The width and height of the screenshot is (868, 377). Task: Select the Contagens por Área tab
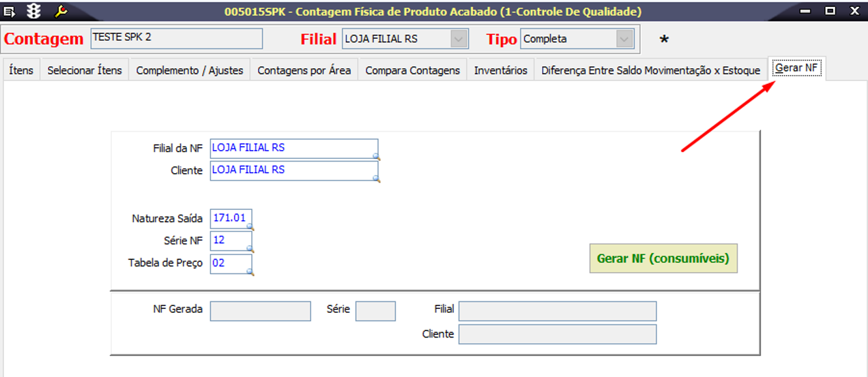click(x=304, y=70)
